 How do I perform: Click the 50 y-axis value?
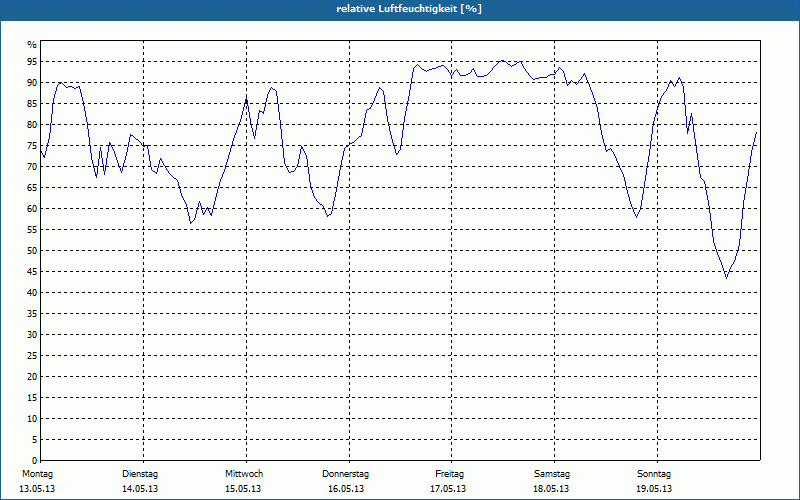click(x=32, y=251)
